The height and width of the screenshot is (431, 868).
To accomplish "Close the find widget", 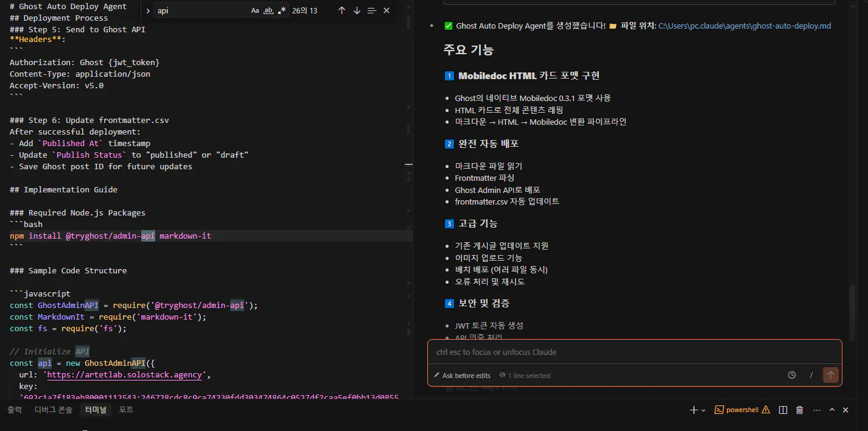I will tap(387, 10).
